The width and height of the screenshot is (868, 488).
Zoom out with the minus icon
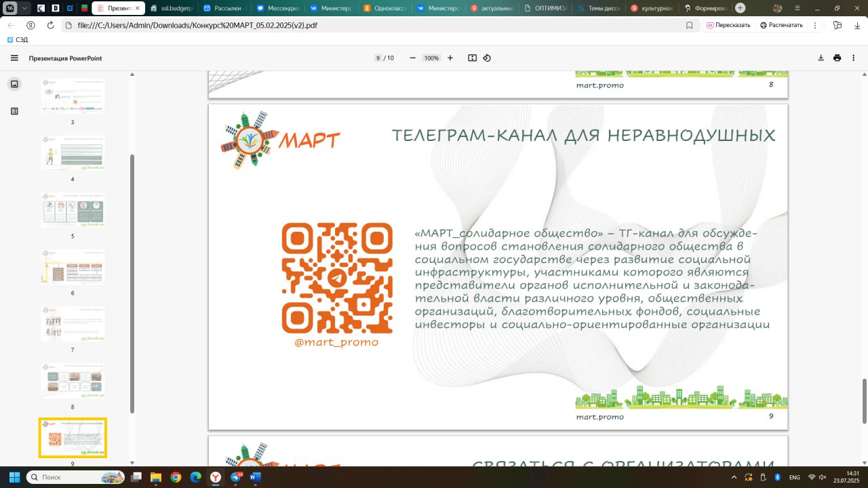[412, 58]
